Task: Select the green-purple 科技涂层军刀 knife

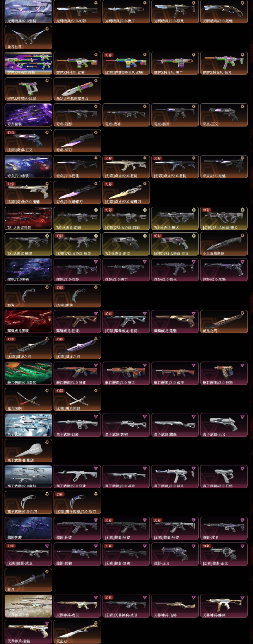Action: point(77,89)
